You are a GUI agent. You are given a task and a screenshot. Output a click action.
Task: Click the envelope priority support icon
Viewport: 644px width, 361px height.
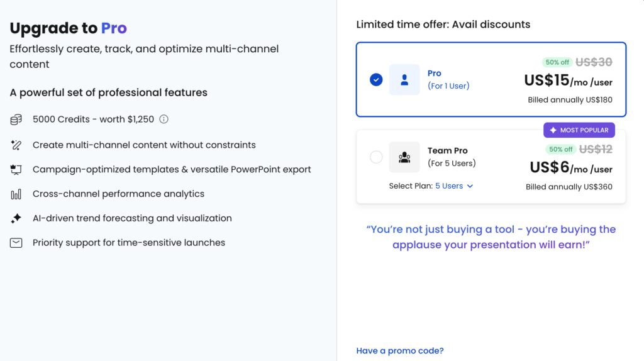[x=16, y=243]
